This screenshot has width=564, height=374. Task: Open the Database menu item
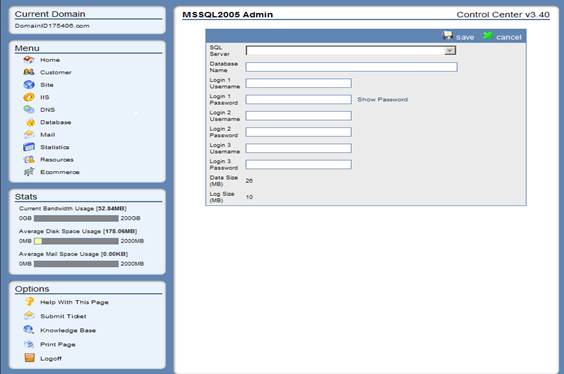point(56,122)
